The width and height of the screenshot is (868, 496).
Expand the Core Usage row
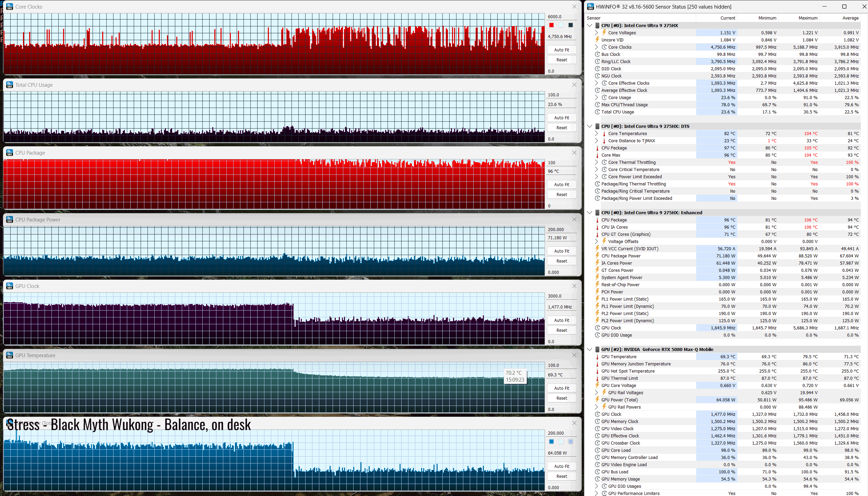(x=596, y=97)
